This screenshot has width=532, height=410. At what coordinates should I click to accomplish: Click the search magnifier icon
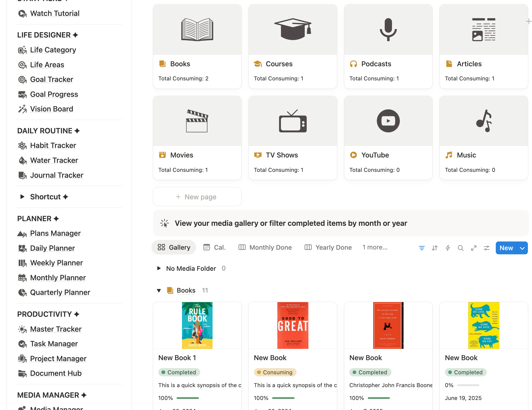[x=461, y=248]
